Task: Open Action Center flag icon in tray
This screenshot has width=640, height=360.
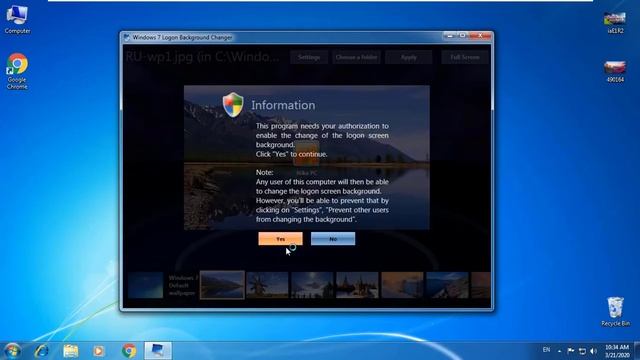Action: point(571,351)
